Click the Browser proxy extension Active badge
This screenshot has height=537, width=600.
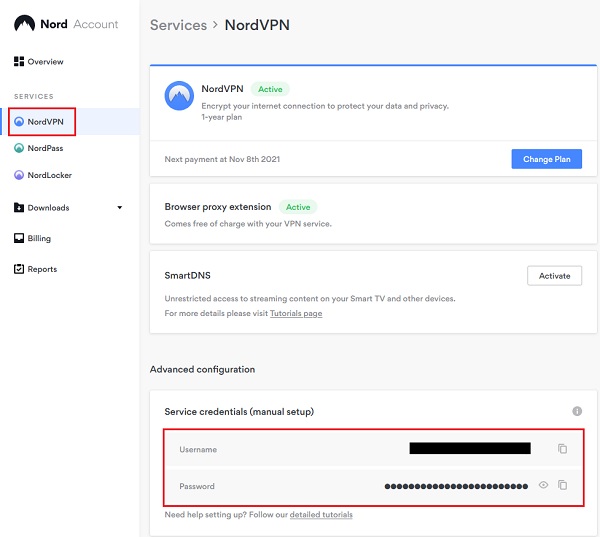[298, 207]
